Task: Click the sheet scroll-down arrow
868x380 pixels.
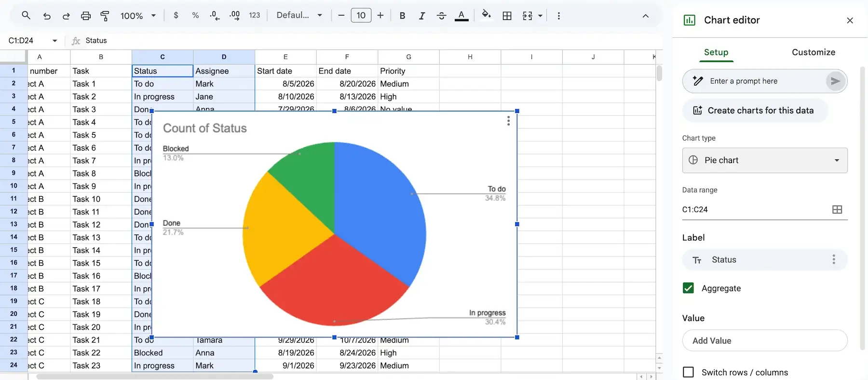Action: (x=659, y=368)
